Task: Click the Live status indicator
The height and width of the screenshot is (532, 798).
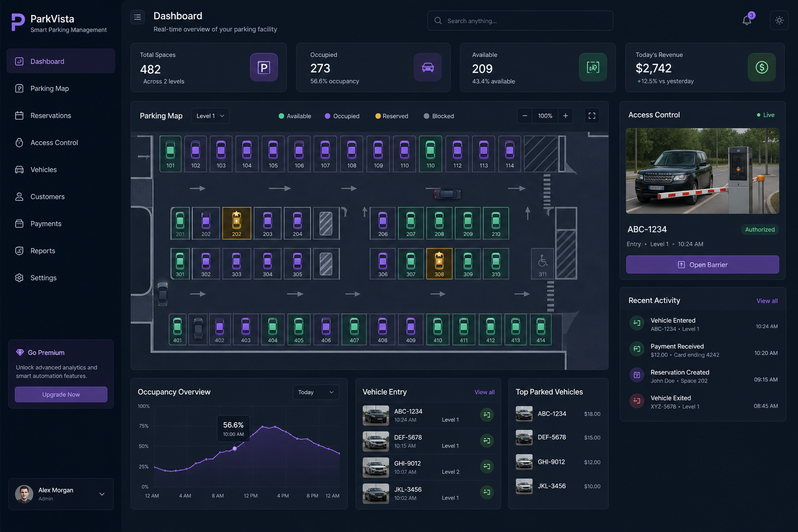Action: (x=766, y=115)
